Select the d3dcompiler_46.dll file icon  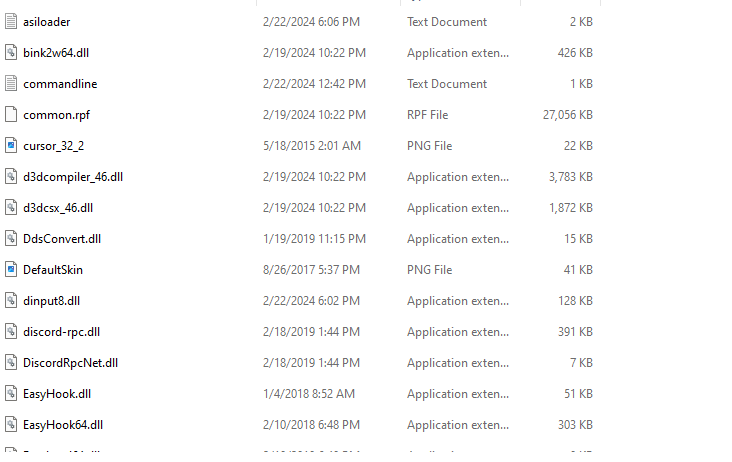11,177
